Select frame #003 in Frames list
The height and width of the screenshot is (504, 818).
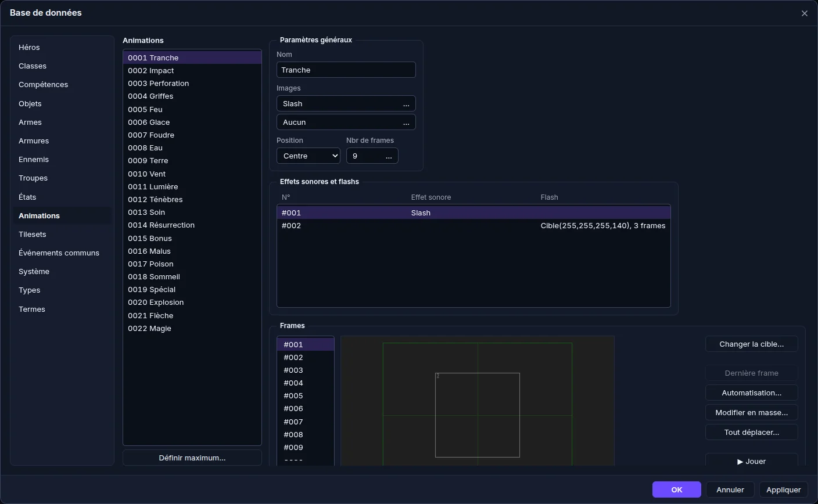click(306, 370)
